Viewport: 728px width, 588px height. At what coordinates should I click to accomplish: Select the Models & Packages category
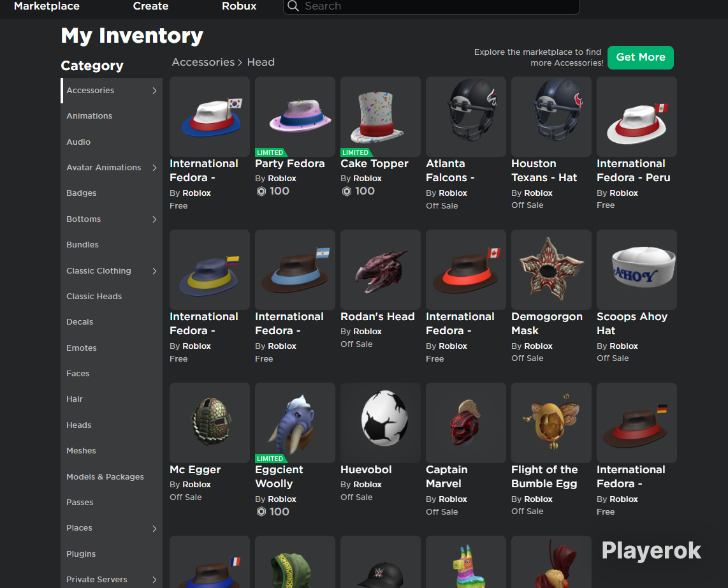[x=105, y=476]
